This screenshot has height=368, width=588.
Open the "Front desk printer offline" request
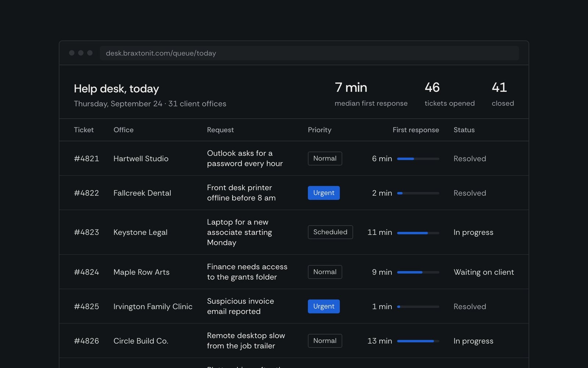pos(241,193)
